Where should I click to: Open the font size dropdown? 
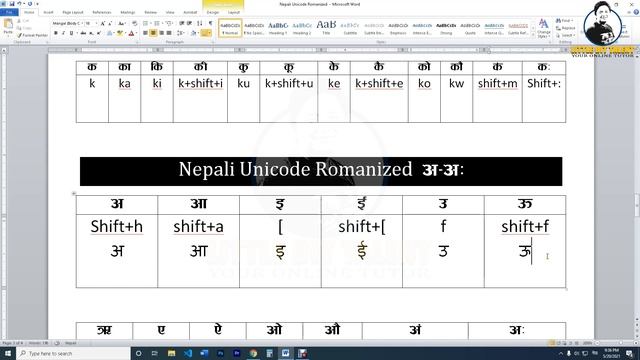point(97,23)
